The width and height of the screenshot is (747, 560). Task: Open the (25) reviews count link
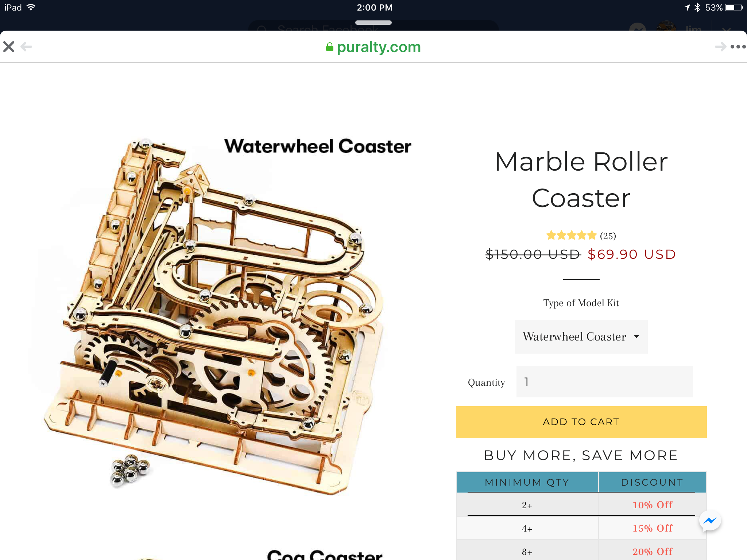[608, 236]
